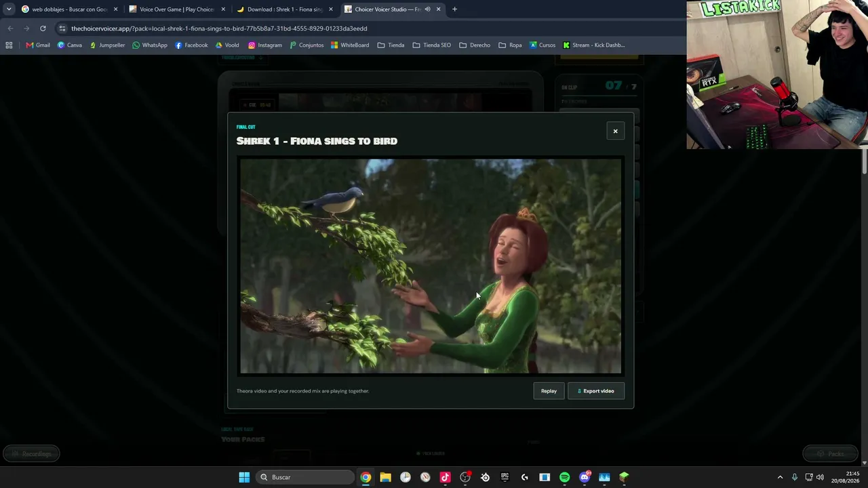The width and height of the screenshot is (868, 488).
Task: Open the Voold bookmark
Action: pos(227,45)
